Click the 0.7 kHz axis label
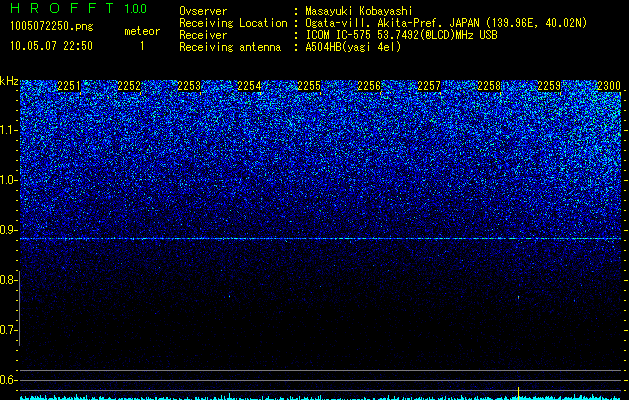The image size is (629, 400). [x=8, y=330]
